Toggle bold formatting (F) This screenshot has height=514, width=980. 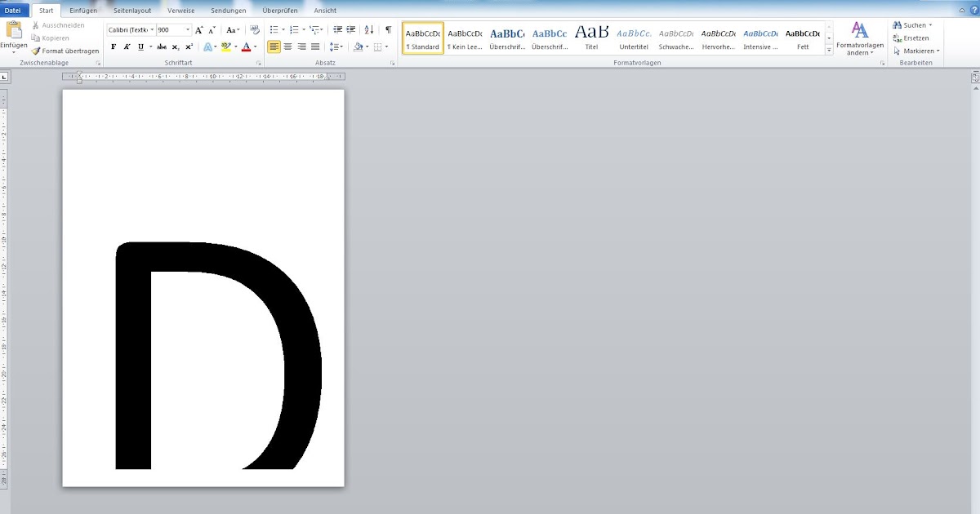114,47
